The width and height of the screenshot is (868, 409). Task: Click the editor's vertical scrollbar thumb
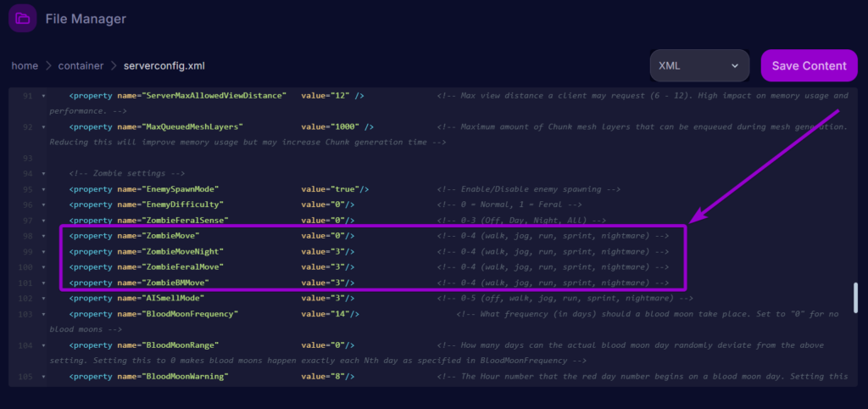pyautogui.click(x=856, y=298)
